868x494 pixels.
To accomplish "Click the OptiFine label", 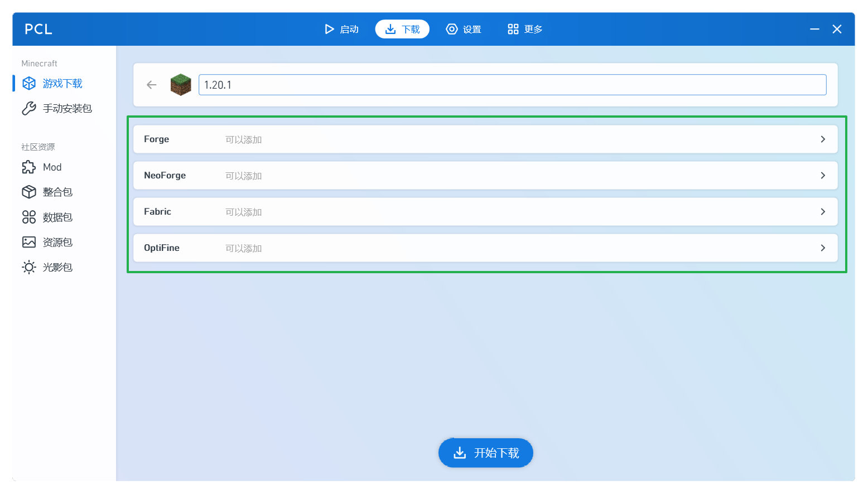I will click(x=162, y=248).
